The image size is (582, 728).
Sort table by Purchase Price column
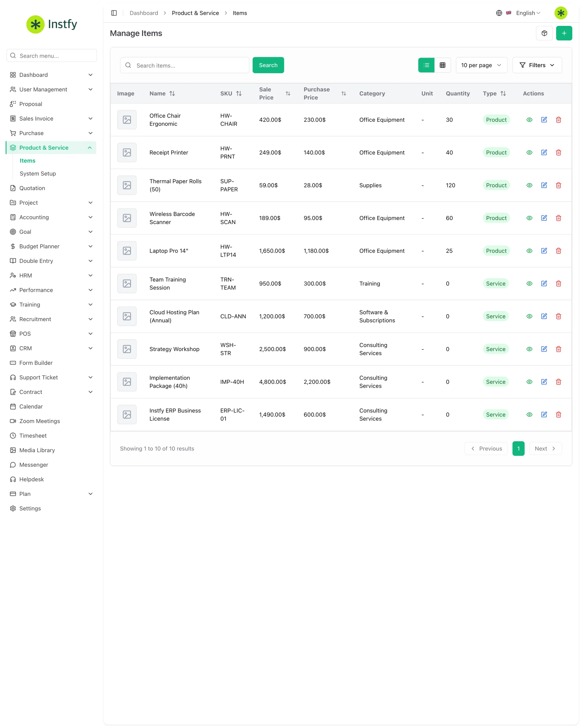pos(344,94)
